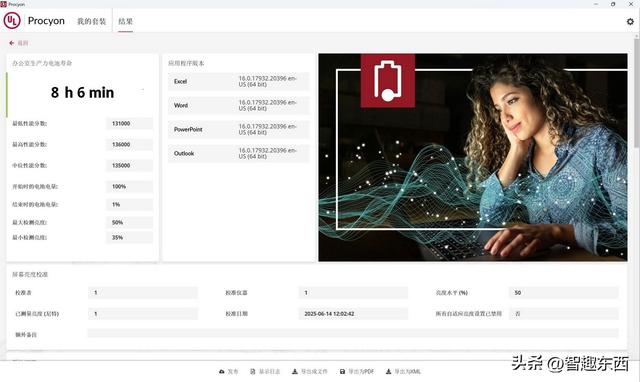Screen dimensions: 640x382
Task: Click the Procyon icon in the title bar
Action: [x=4, y=4]
